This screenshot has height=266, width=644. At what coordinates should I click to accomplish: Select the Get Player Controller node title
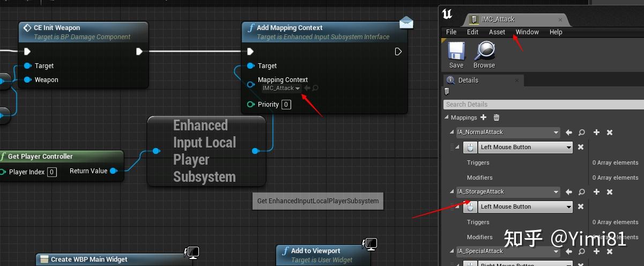pos(40,157)
